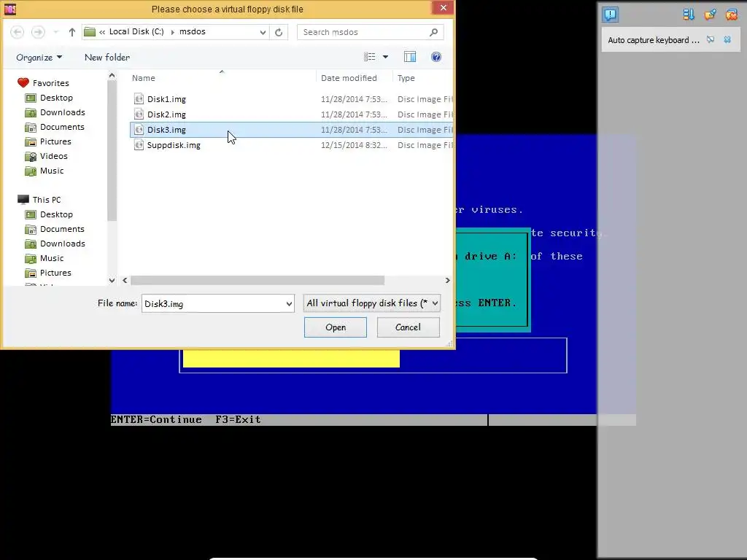Image resolution: width=747 pixels, height=560 pixels.
Task: Click Local Disk (C:) in address path
Action: tap(136, 31)
